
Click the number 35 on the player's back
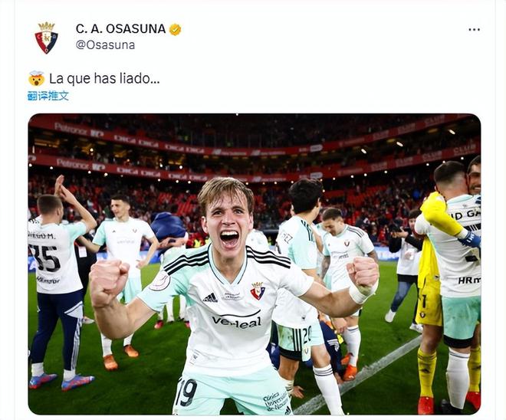tap(48, 258)
